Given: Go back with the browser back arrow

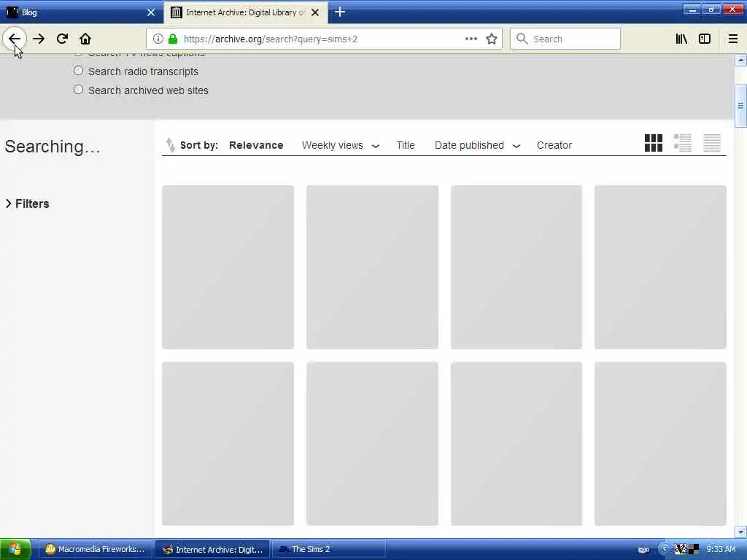Looking at the screenshot, I should click(x=15, y=39).
